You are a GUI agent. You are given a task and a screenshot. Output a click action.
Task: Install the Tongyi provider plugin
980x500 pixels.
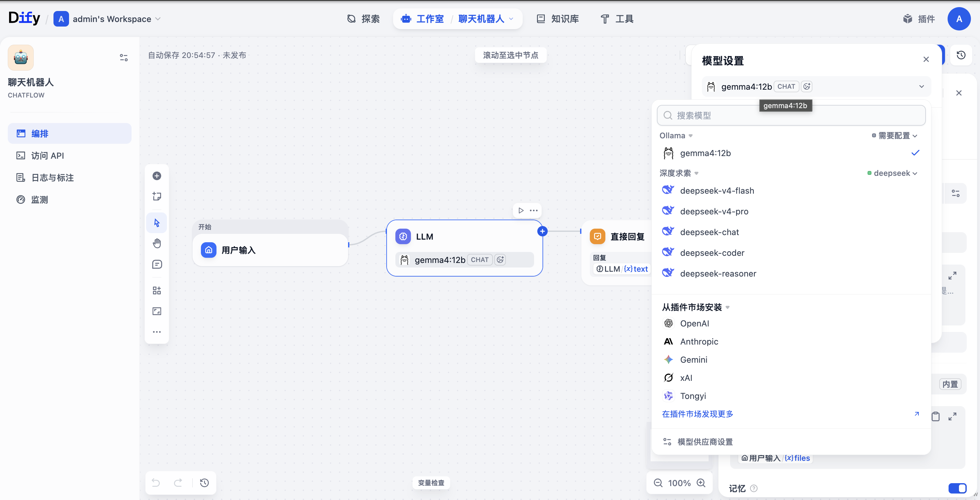click(x=791, y=396)
